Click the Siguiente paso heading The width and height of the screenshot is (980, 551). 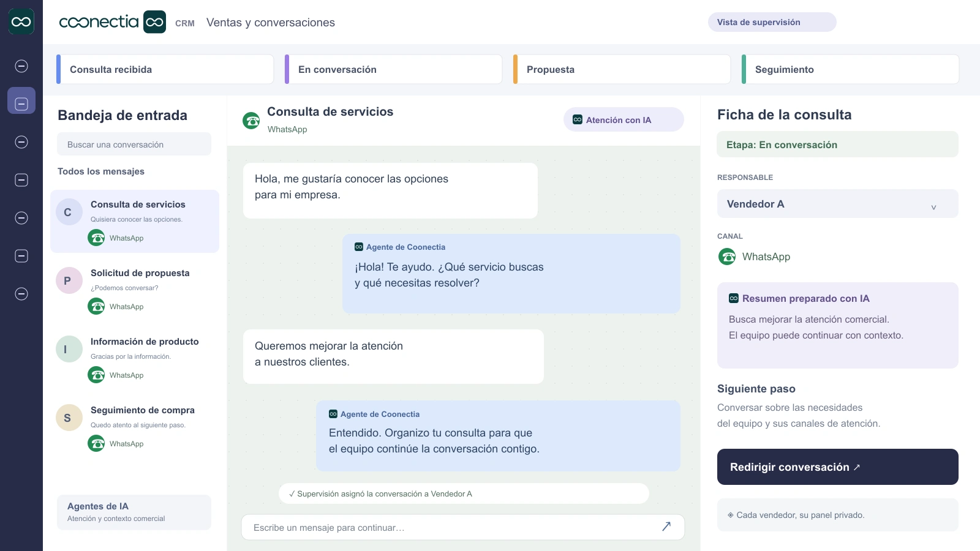coord(756,389)
